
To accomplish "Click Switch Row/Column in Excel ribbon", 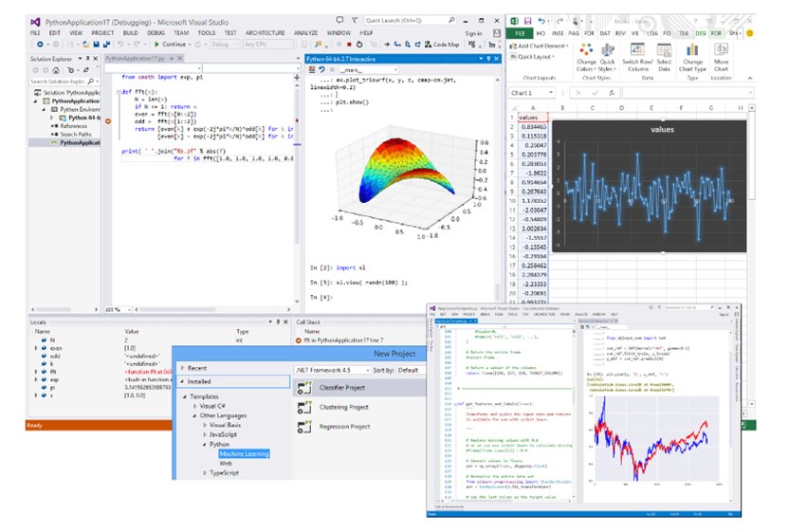I will click(x=637, y=58).
